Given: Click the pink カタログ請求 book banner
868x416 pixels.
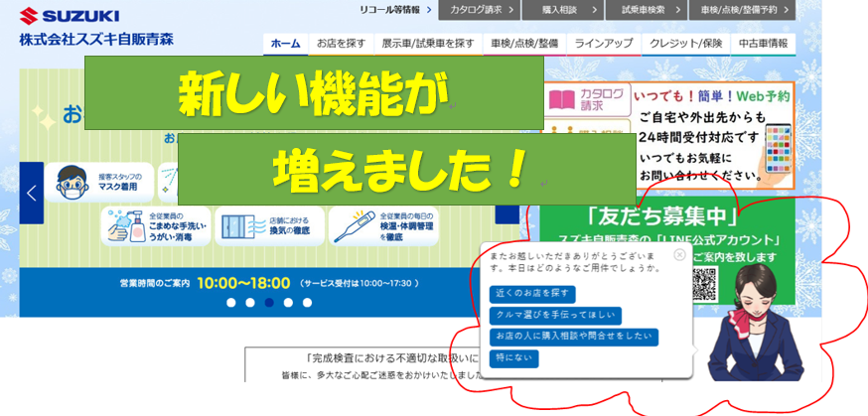Looking at the screenshot, I should [x=587, y=99].
